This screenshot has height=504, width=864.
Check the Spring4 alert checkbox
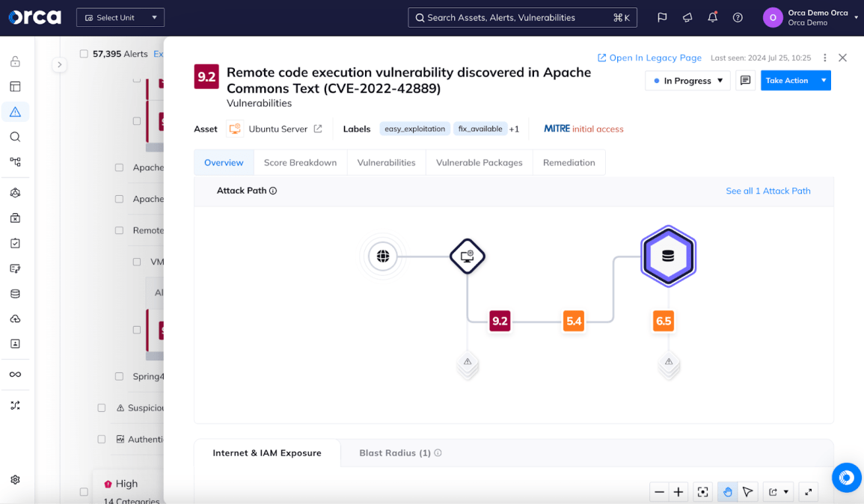click(119, 376)
